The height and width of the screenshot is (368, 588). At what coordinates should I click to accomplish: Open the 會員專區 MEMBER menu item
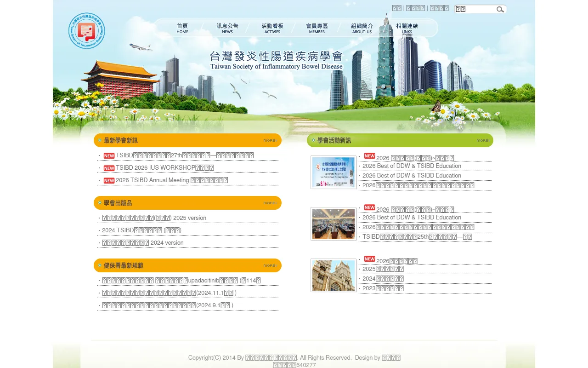point(317,28)
